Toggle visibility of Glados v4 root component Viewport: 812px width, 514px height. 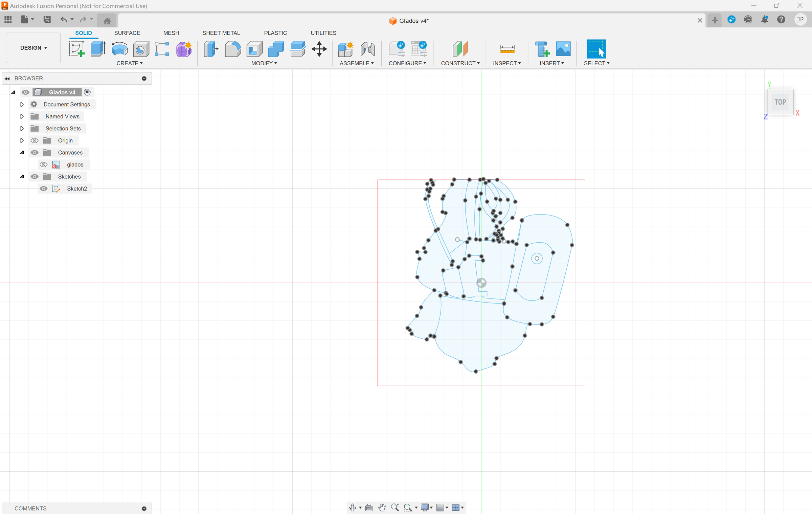(x=25, y=92)
